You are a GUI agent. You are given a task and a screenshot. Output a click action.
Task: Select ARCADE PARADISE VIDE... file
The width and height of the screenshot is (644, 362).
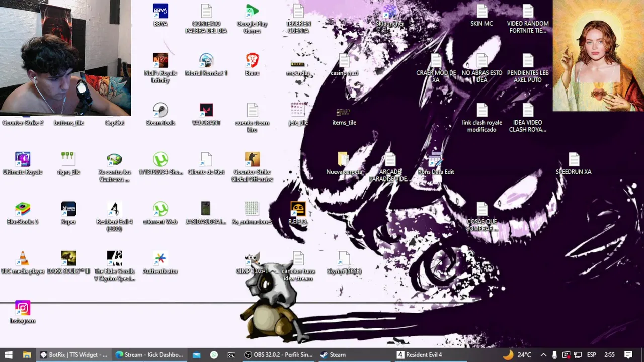pyautogui.click(x=390, y=167)
